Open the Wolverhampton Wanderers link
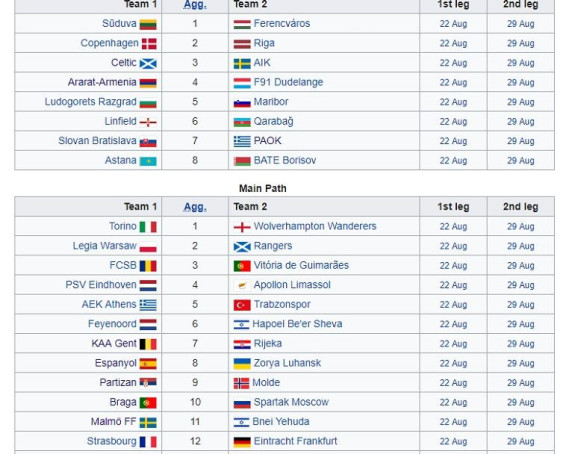The width and height of the screenshot is (575, 454). [x=315, y=226]
